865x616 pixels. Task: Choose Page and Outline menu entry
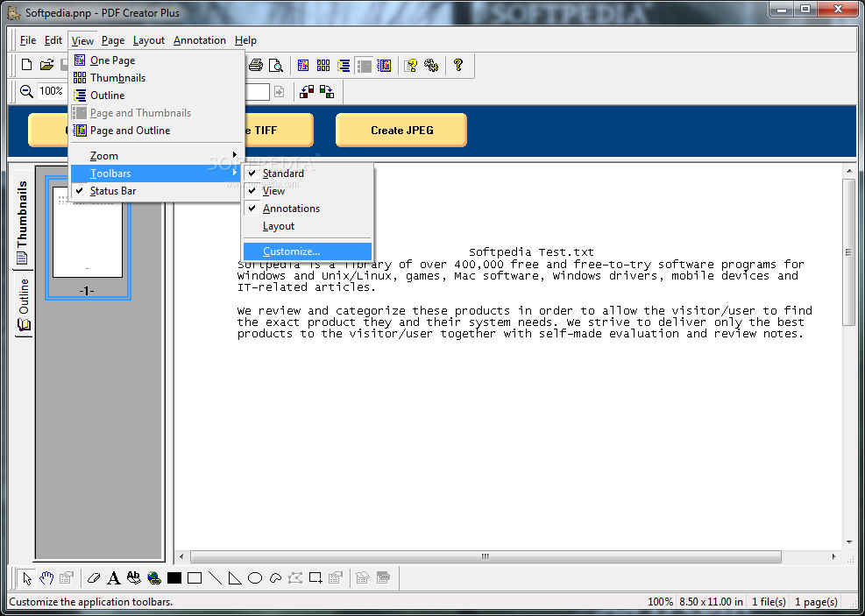[156, 131]
